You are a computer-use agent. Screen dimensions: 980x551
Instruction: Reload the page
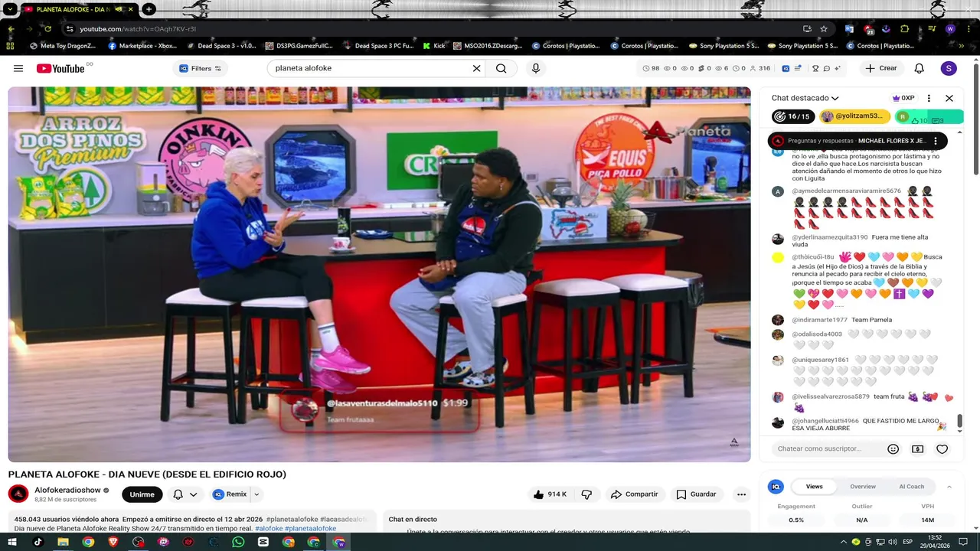47,29
